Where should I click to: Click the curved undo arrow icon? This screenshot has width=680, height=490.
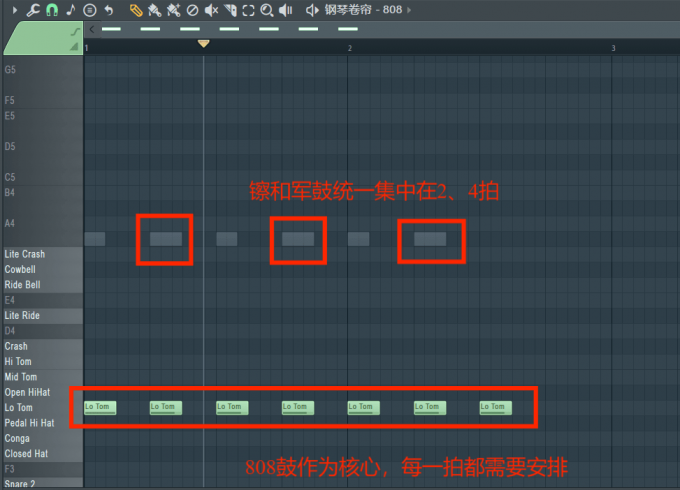point(109,10)
